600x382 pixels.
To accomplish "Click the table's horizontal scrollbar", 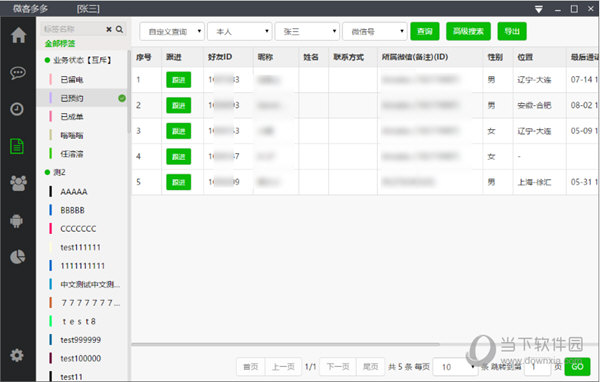I will pos(285,344).
